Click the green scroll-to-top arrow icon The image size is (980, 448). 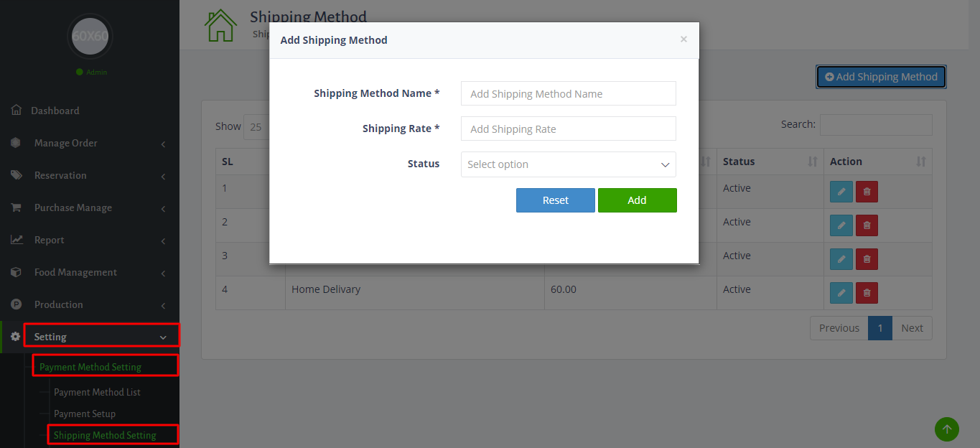pyautogui.click(x=946, y=429)
